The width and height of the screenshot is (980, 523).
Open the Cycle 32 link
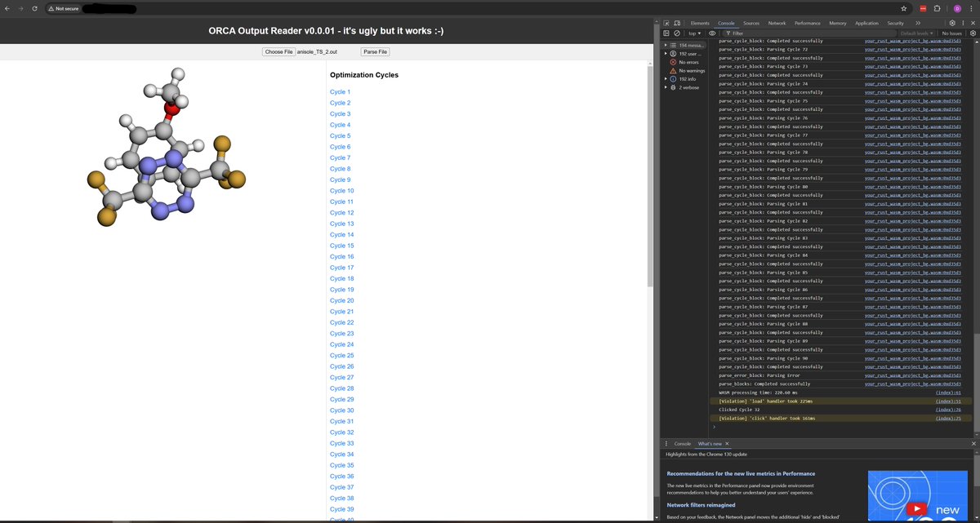click(341, 432)
